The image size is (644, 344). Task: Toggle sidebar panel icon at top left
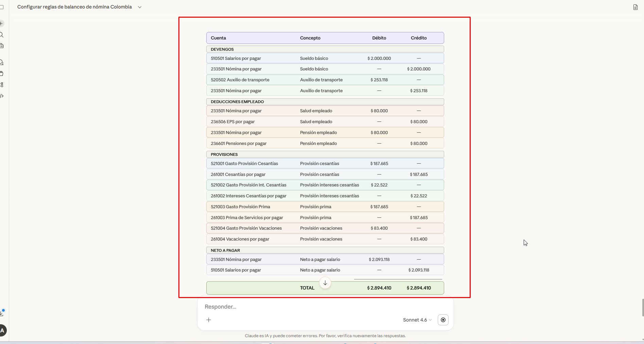[x=1, y=7]
